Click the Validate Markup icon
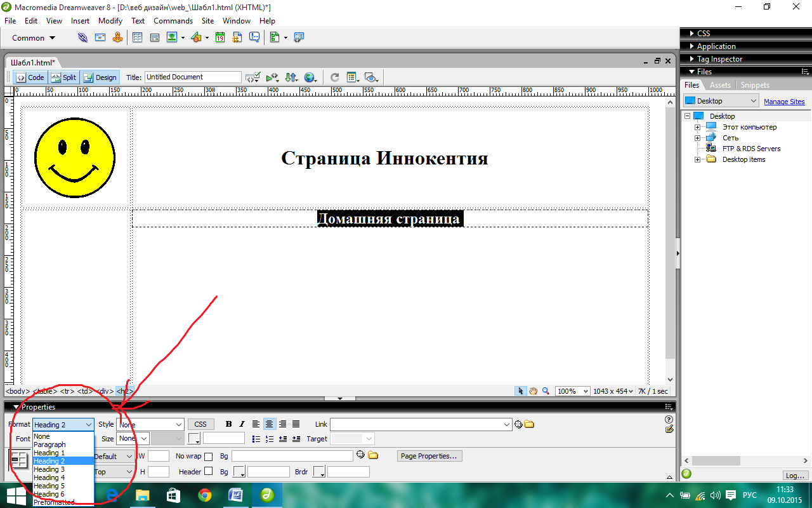 [x=272, y=77]
